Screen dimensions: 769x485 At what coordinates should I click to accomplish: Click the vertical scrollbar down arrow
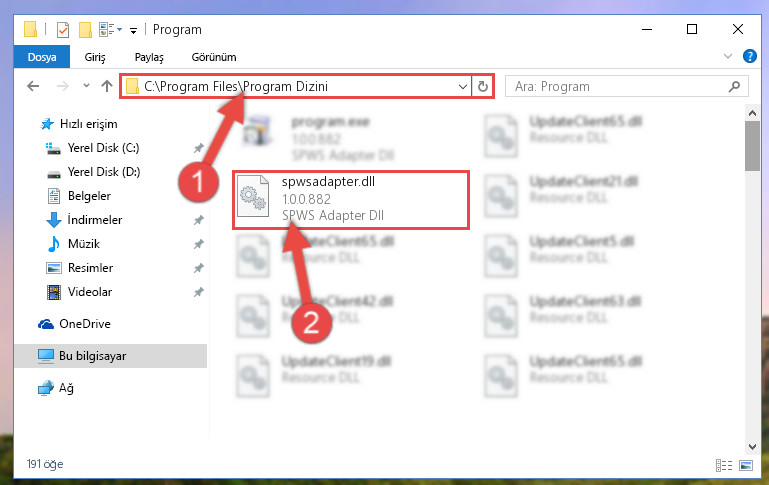pyautogui.click(x=752, y=446)
